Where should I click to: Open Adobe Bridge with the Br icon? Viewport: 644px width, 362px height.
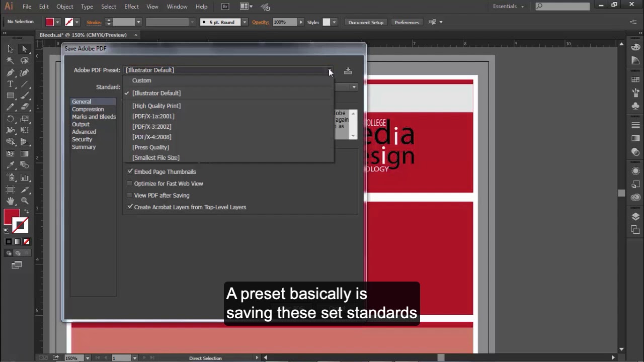click(225, 7)
